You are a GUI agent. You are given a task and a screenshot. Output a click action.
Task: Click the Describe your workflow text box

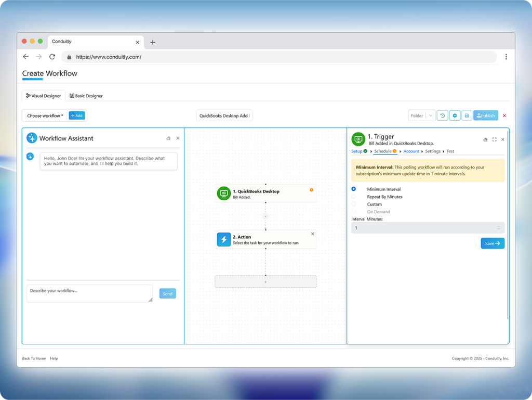point(89,293)
